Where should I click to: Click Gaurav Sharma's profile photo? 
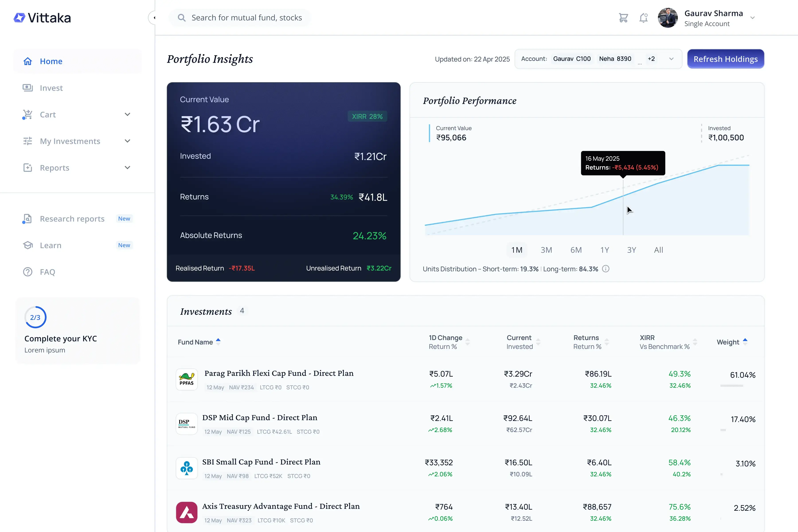(668, 18)
